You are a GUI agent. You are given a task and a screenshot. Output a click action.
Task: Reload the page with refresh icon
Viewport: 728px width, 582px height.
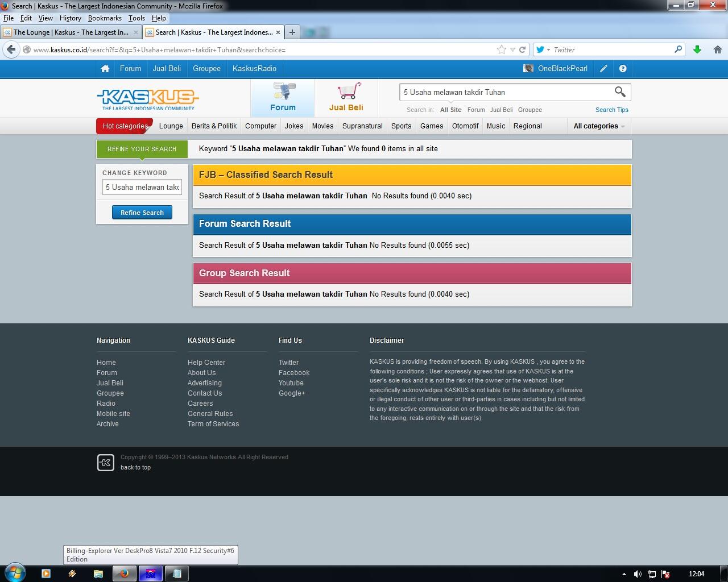(522, 49)
